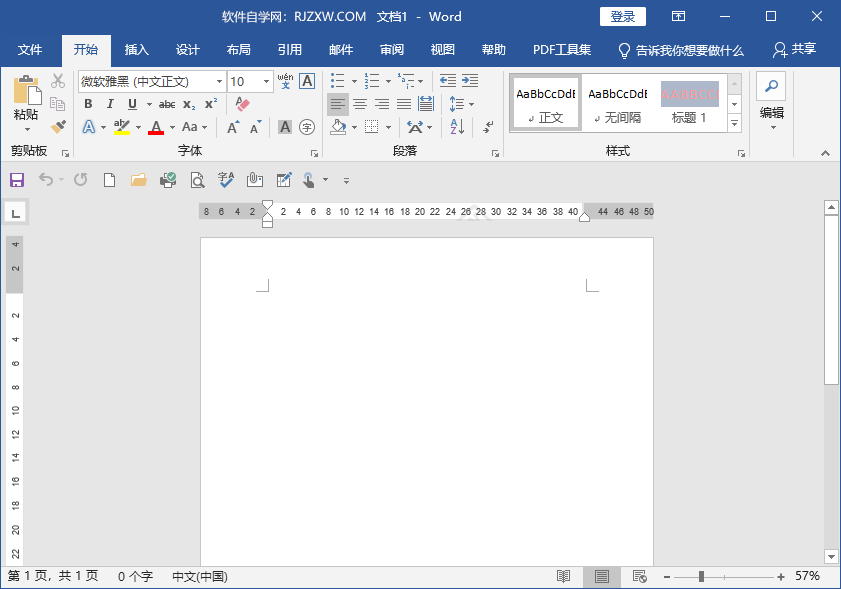
Task: Click the 共享 share button
Action: point(794,50)
